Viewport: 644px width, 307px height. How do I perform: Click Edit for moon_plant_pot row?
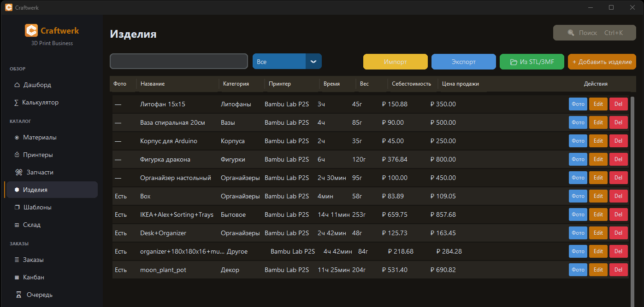[598, 270]
